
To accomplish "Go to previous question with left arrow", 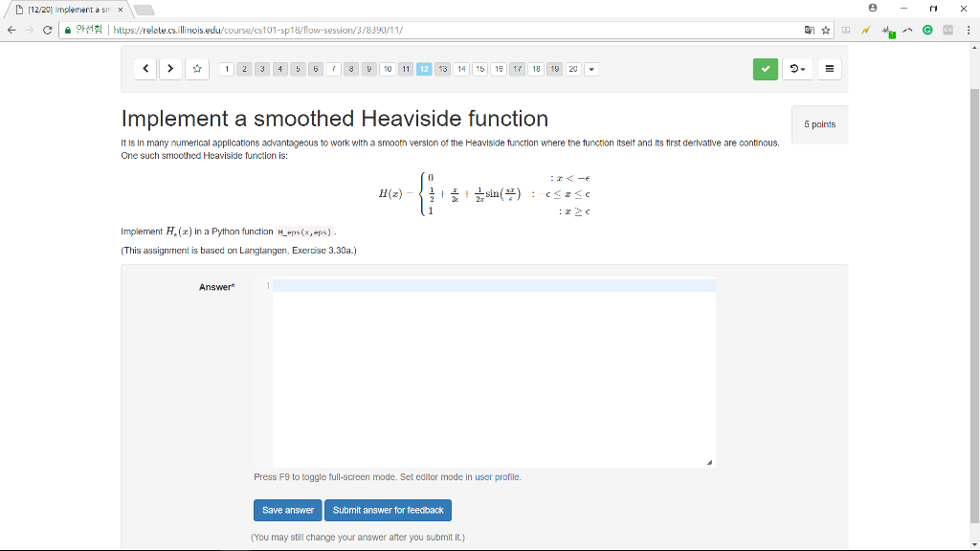I will pos(145,69).
